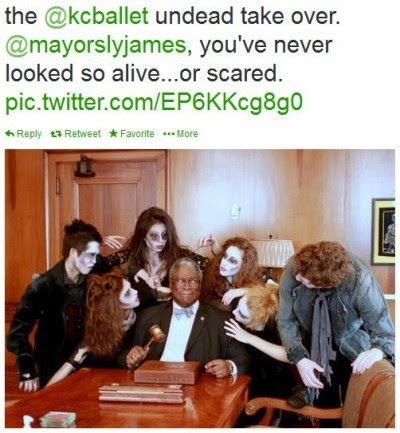Open the @mayorslyjames profile mention
Screen dimensions: 400x433
[95, 45]
